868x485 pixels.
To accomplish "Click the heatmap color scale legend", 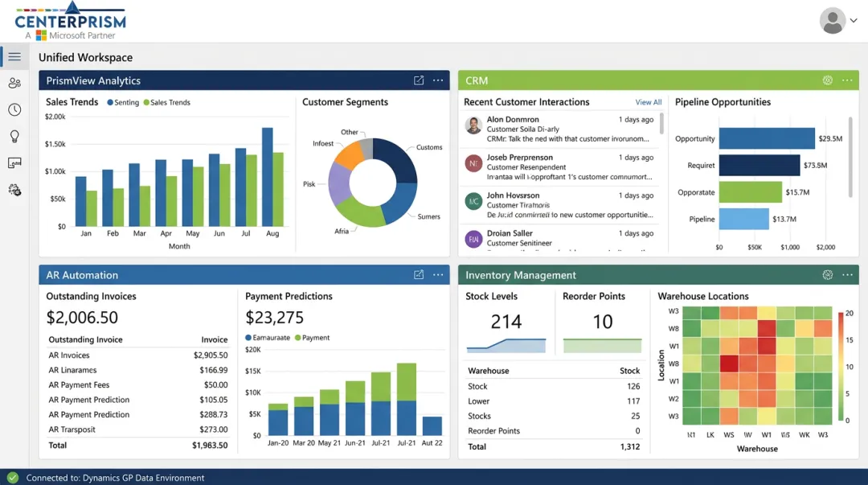I will pos(841,367).
